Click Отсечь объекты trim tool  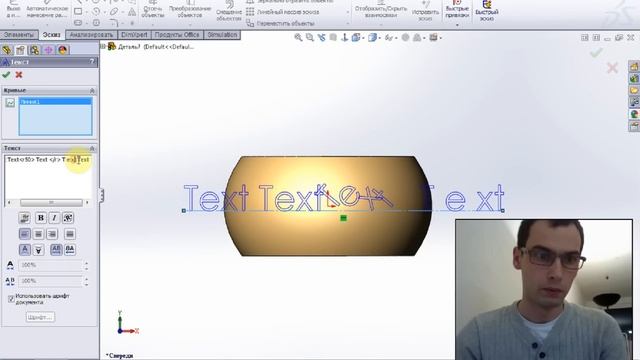153,9
